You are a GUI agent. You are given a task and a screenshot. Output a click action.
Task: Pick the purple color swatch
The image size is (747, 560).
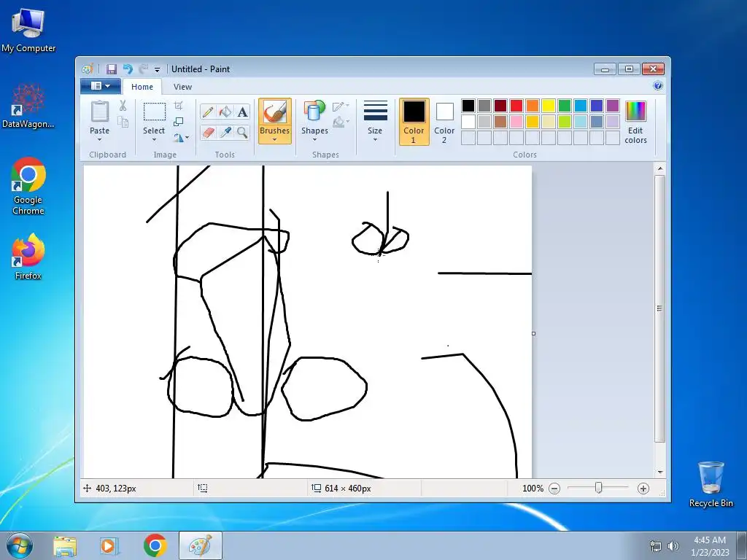pyautogui.click(x=613, y=106)
